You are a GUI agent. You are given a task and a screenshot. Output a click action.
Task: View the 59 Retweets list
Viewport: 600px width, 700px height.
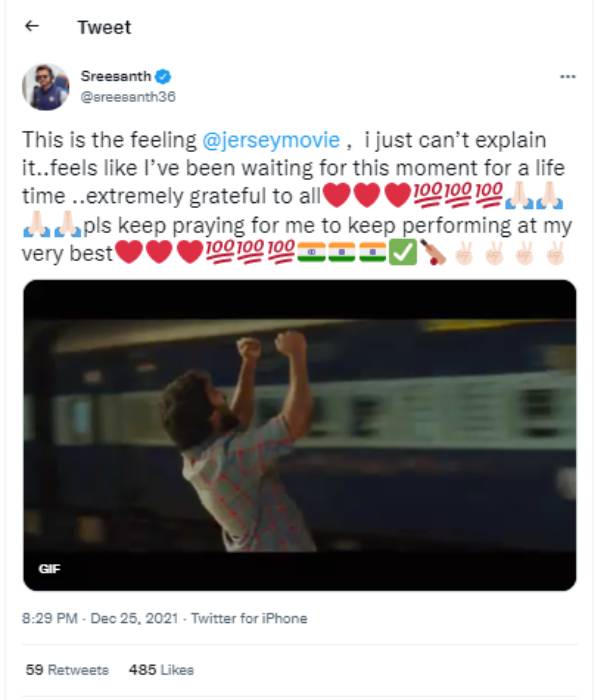click(x=66, y=669)
